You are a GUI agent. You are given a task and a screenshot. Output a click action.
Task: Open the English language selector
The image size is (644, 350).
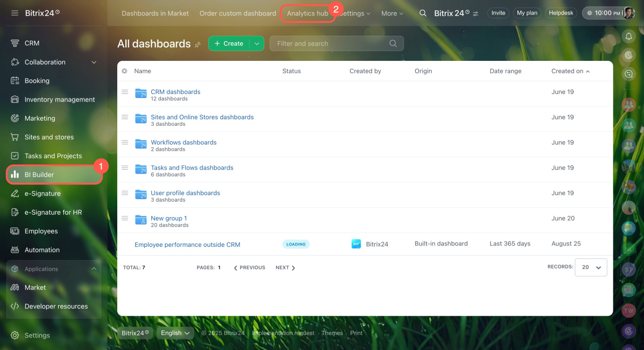[175, 333]
